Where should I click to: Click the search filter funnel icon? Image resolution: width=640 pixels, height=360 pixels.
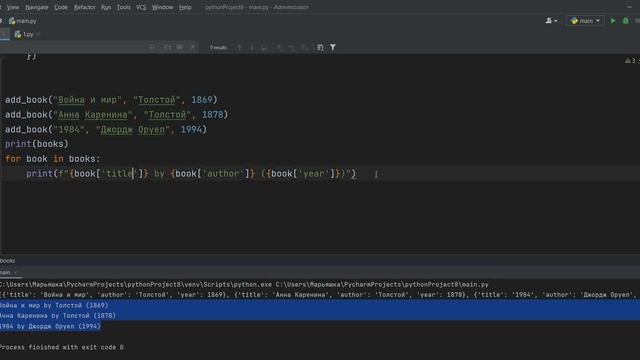pyautogui.click(x=333, y=47)
